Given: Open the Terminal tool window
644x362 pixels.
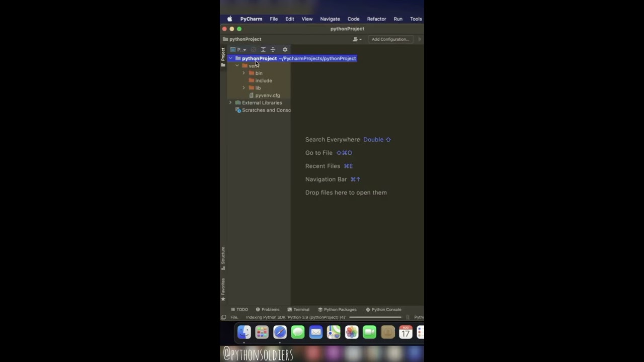Looking at the screenshot, I should tap(298, 310).
